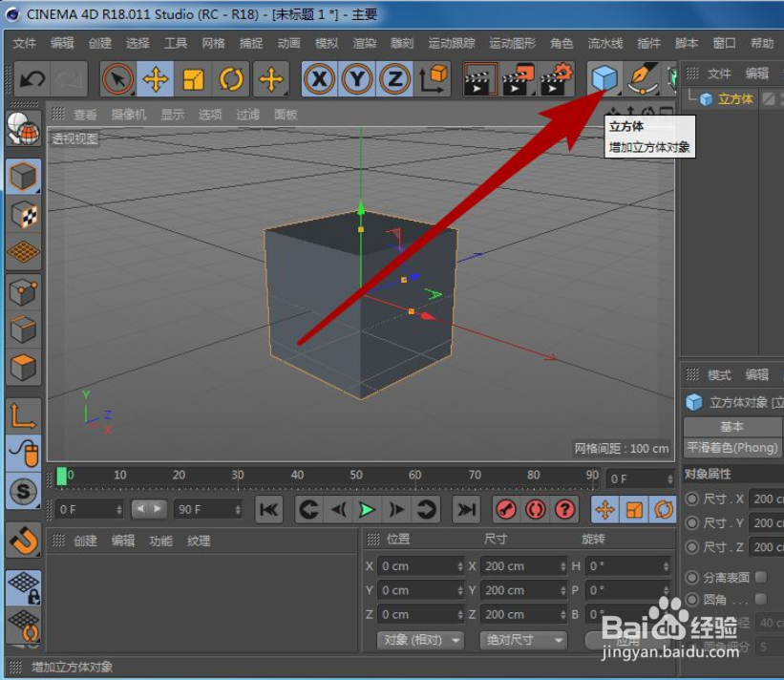This screenshot has height=680, width=784.
Task: Open the 运动图形 menu
Action: (513, 44)
